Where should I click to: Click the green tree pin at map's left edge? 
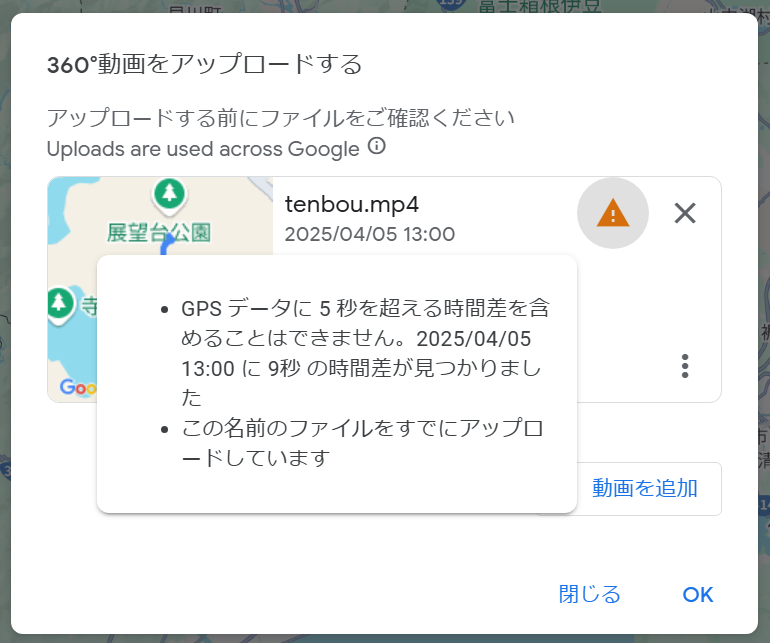[60, 305]
